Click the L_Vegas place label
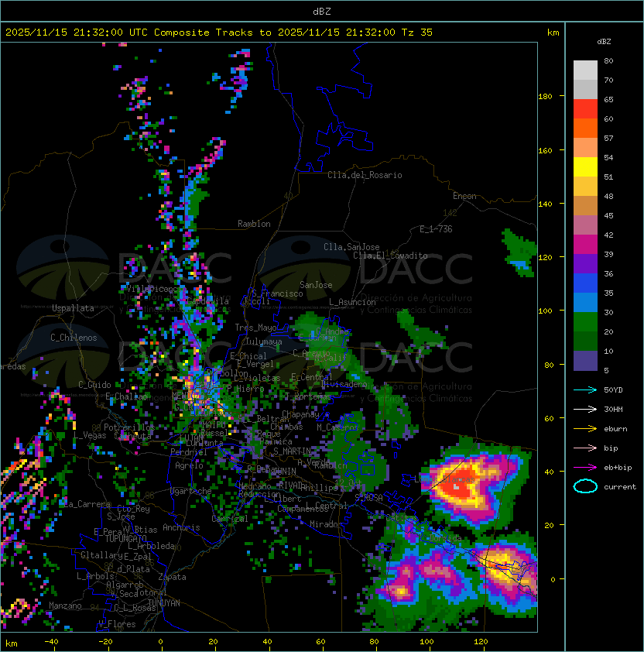The height and width of the screenshot is (652, 644). 90,435
